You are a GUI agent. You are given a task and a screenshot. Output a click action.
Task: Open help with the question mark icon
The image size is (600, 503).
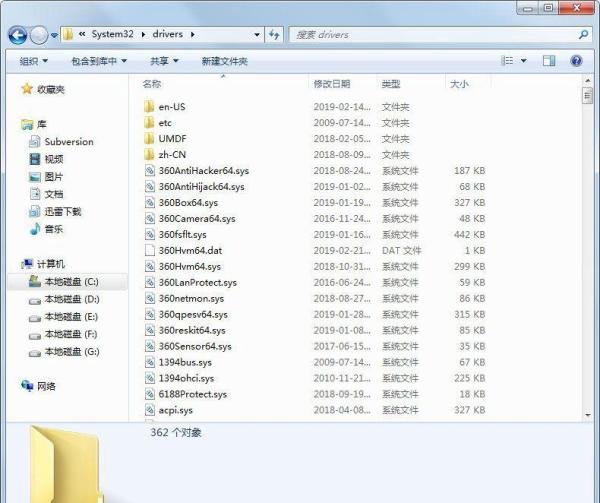576,60
